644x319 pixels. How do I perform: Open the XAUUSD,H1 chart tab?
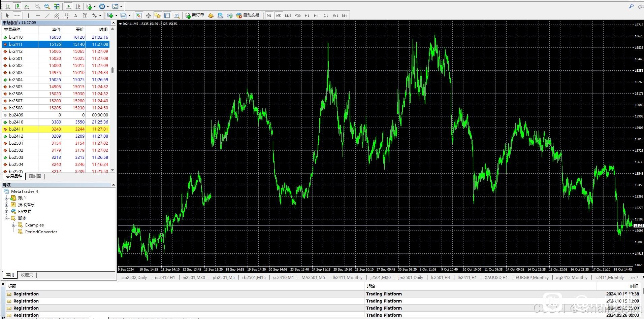[496, 278]
